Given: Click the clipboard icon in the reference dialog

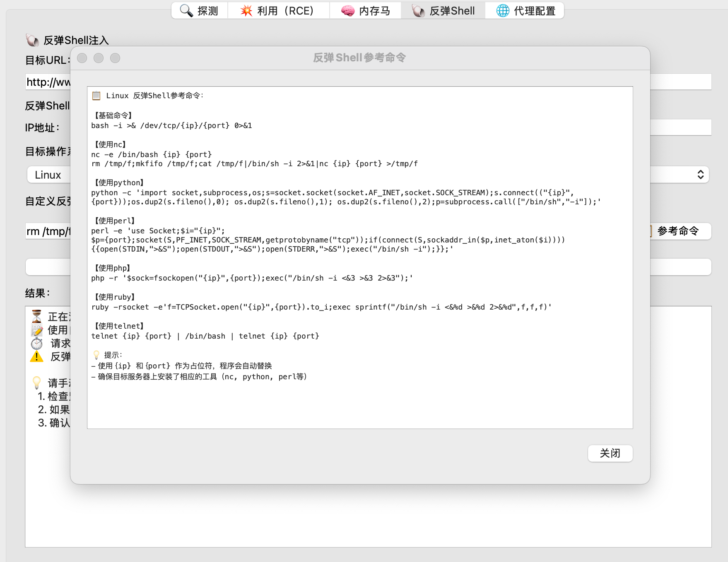Looking at the screenshot, I should [x=96, y=95].
